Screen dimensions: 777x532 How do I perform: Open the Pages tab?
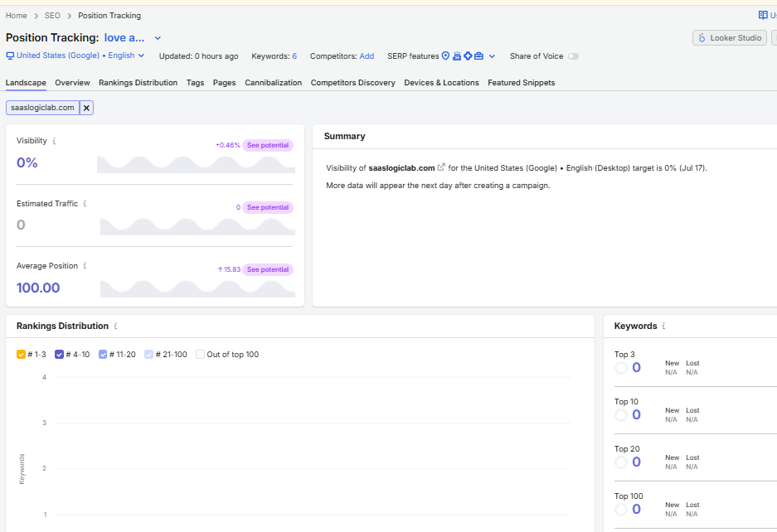pos(225,83)
